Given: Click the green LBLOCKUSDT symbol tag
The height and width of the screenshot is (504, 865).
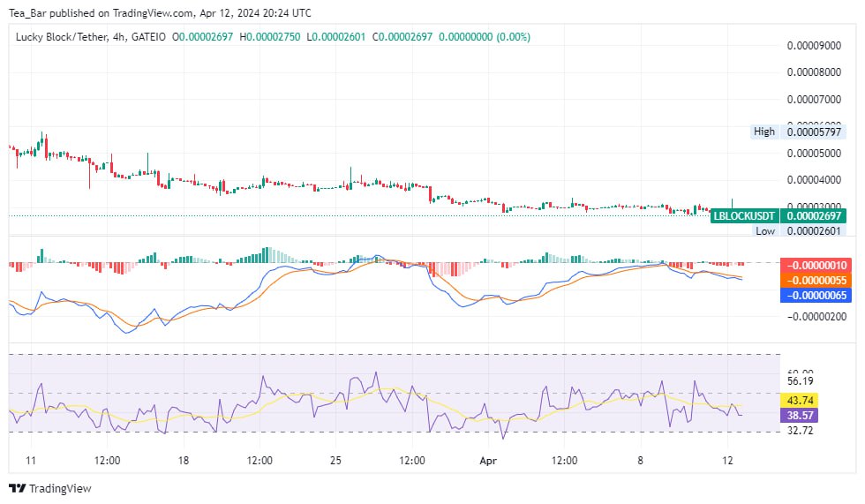Looking at the screenshot, I should tap(744, 216).
